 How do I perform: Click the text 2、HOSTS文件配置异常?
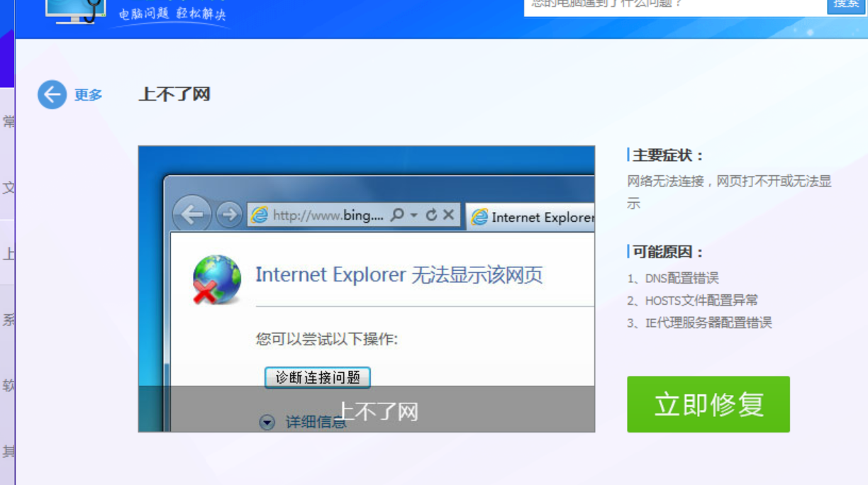692,301
